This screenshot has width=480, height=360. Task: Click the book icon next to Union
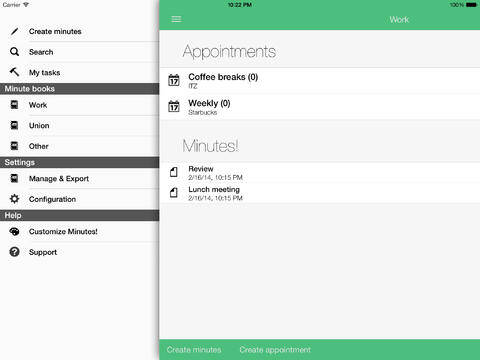(x=14, y=125)
